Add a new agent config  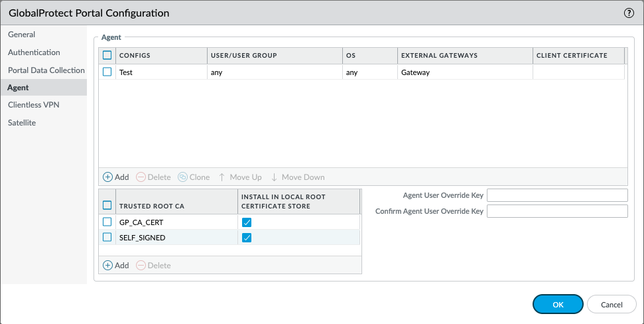116,177
